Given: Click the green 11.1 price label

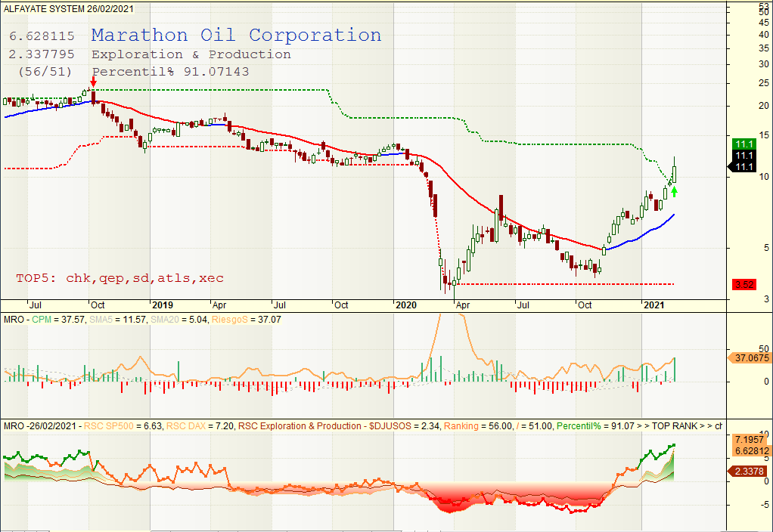Looking at the screenshot, I should pos(744,144).
